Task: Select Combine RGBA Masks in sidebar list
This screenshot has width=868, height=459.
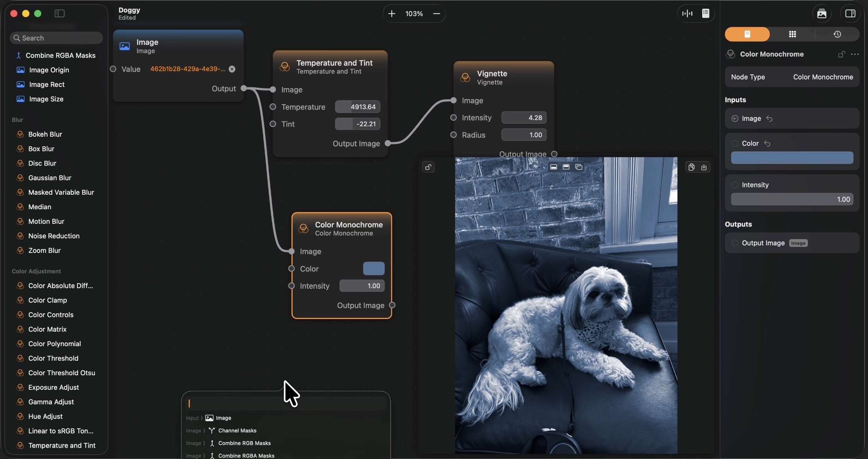Action: coord(56,55)
